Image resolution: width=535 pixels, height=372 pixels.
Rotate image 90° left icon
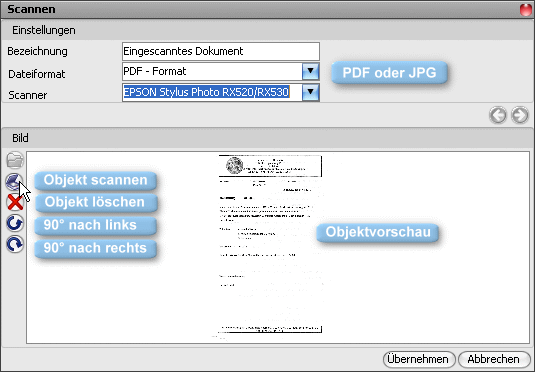point(15,223)
